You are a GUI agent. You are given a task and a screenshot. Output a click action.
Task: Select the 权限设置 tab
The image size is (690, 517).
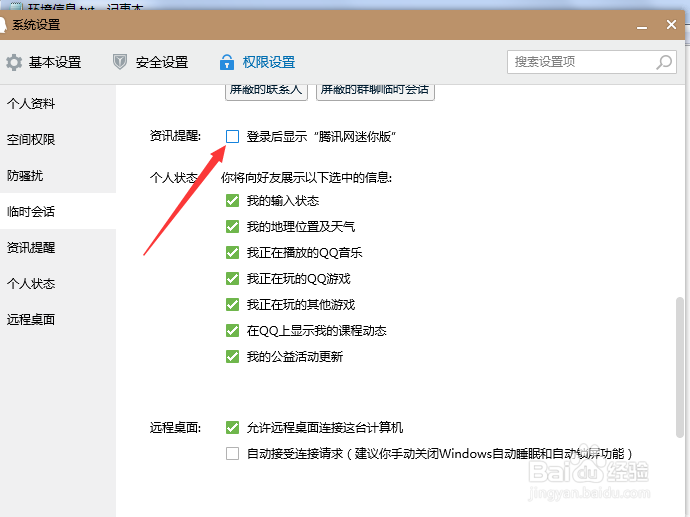coord(257,62)
